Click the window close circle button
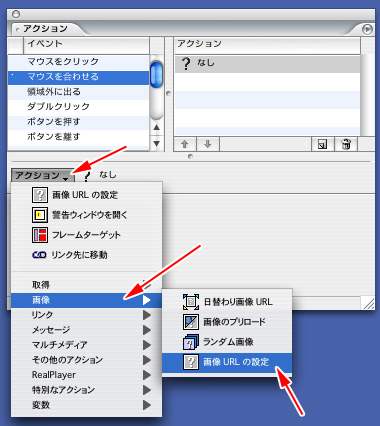 pos(16,14)
